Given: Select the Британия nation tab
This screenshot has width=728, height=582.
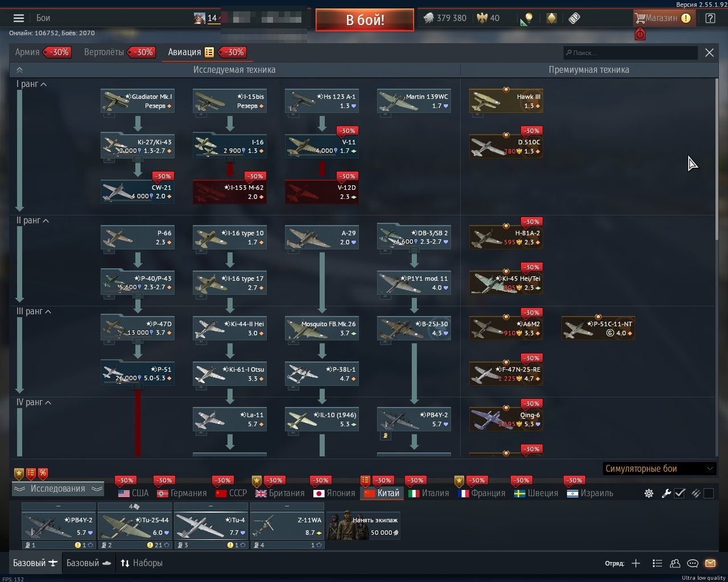Looking at the screenshot, I should pyautogui.click(x=280, y=493).
